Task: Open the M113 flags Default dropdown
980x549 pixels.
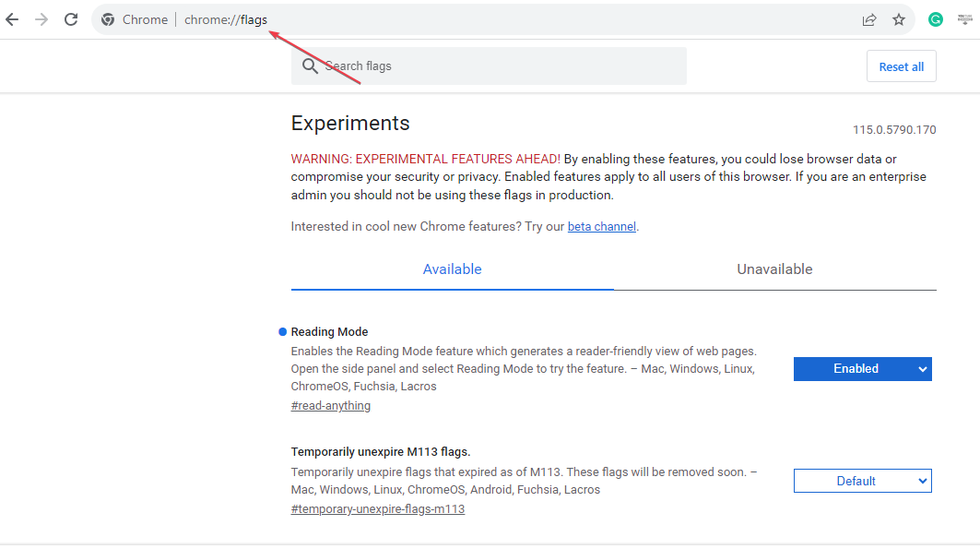Action: pyautogui.click(x=862, y=481)
